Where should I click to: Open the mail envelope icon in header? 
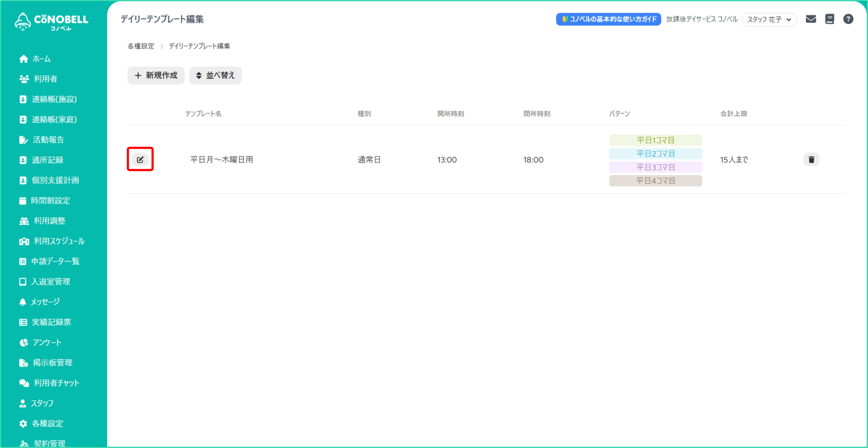point(811,19)
